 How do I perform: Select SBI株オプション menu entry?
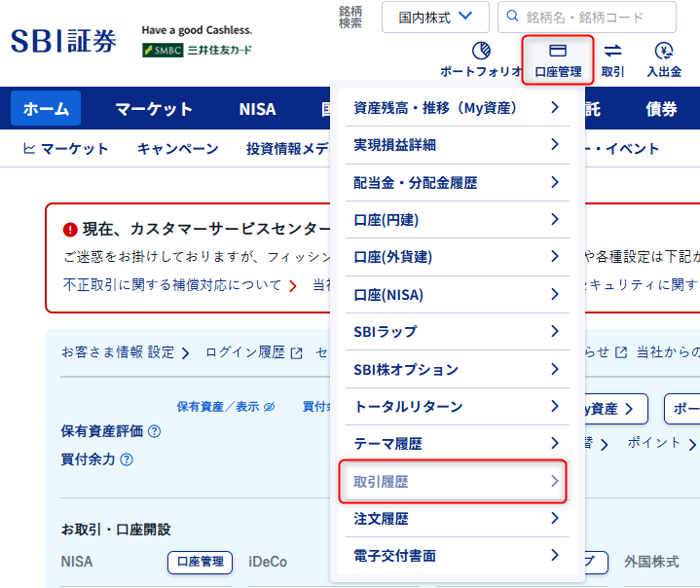458,369
